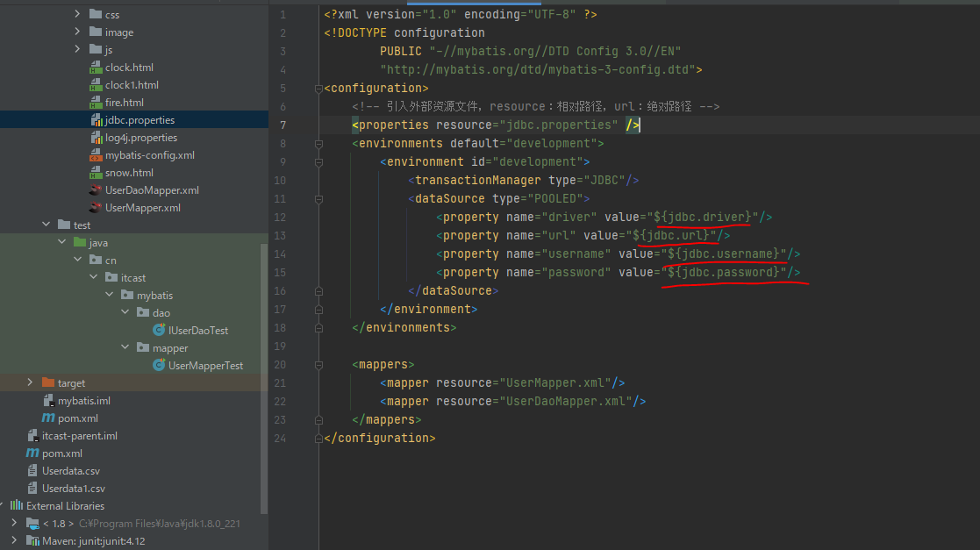Screen dimensions: 980x550
Task: Collapse the mappers section fold toggle
Action: (x=318, y=364)
